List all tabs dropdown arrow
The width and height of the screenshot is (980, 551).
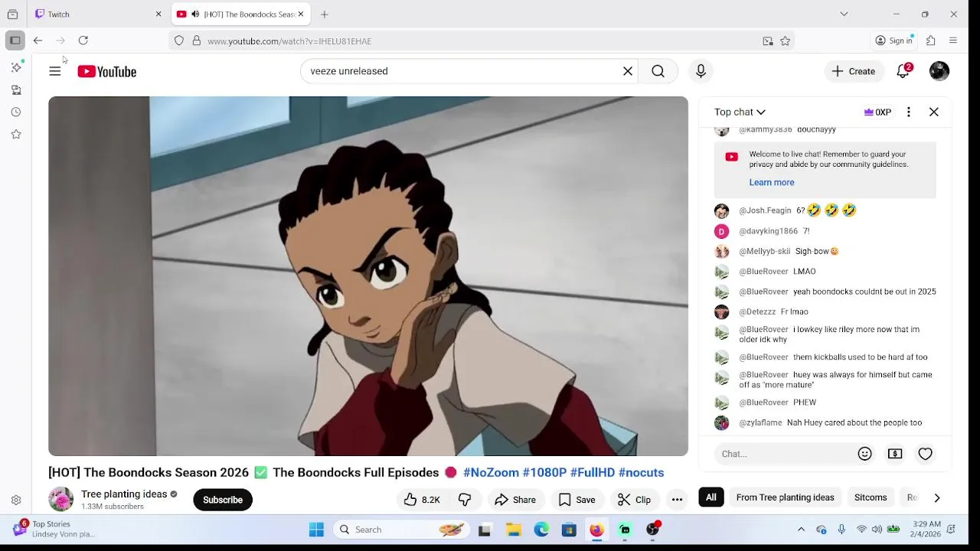pyautogui.click(x=844, y=14)
